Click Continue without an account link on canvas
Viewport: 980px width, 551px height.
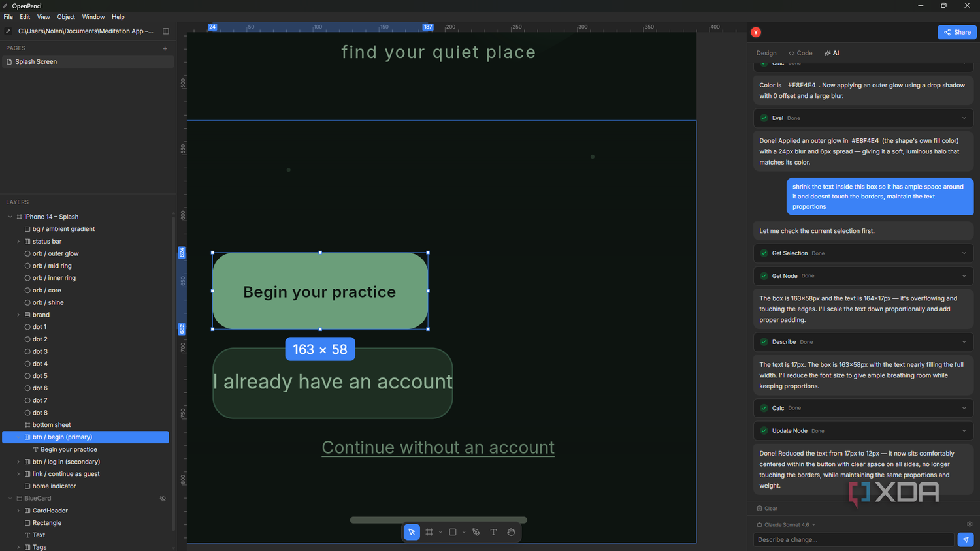(x=438, y=448)
